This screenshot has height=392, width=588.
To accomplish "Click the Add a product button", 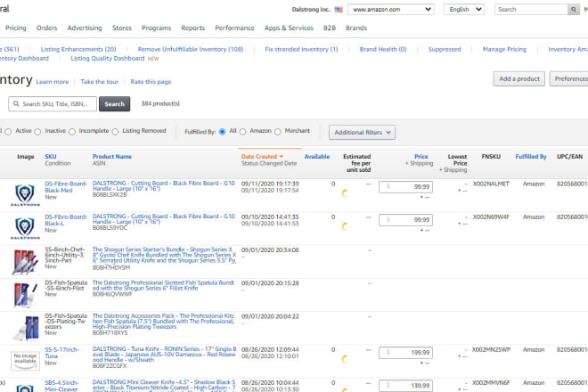I will click(x=519, y=78).
